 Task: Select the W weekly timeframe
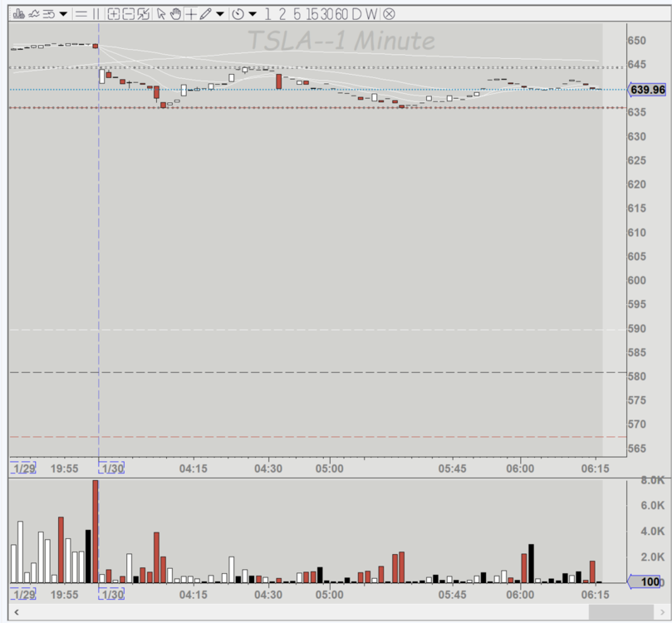coord(370,14)
